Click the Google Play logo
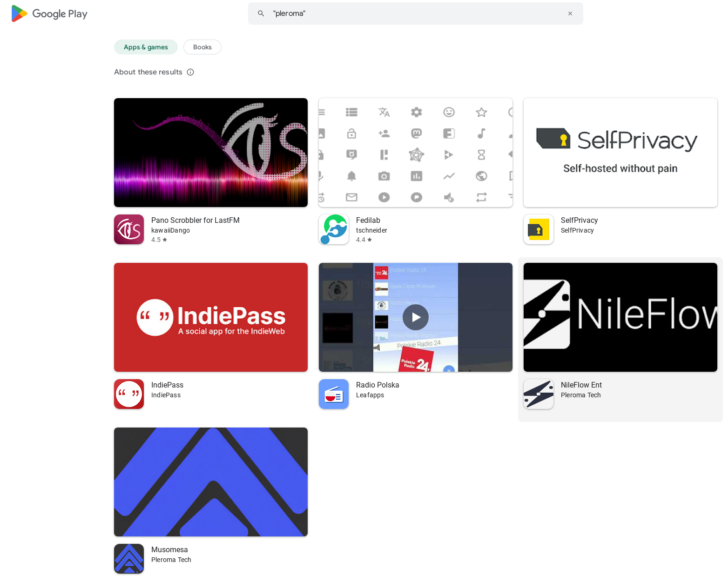The height and width of the screenshot is (582, 728). [49, 14]
